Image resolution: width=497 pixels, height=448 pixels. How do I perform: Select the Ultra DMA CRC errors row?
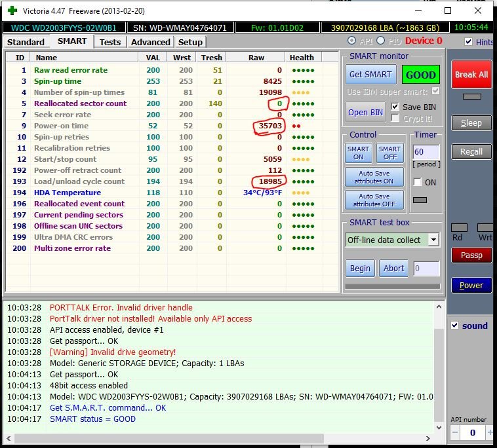[172, 237]
